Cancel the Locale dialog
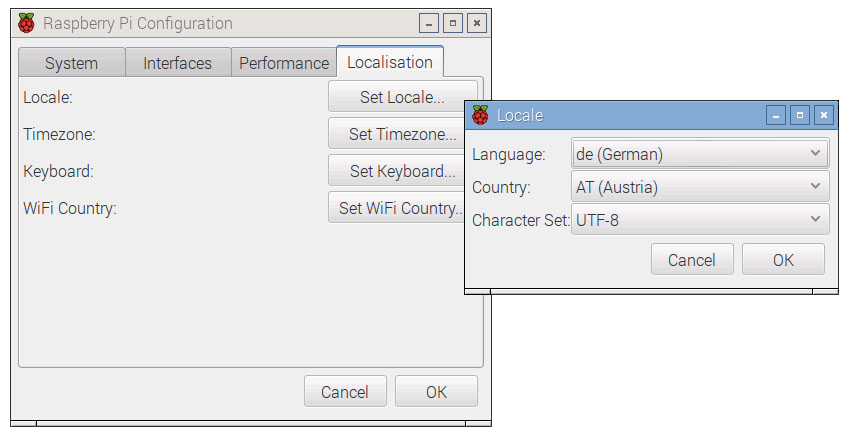The width and height of the screenshot is (848, 440). pyautogui.click(x=692, y=260)
